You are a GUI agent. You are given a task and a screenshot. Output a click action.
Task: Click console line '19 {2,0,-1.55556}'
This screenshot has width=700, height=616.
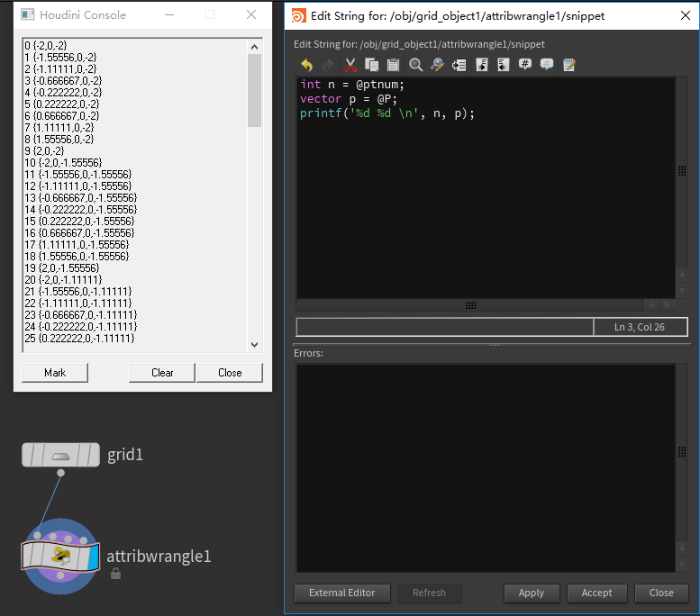[62, 267]
